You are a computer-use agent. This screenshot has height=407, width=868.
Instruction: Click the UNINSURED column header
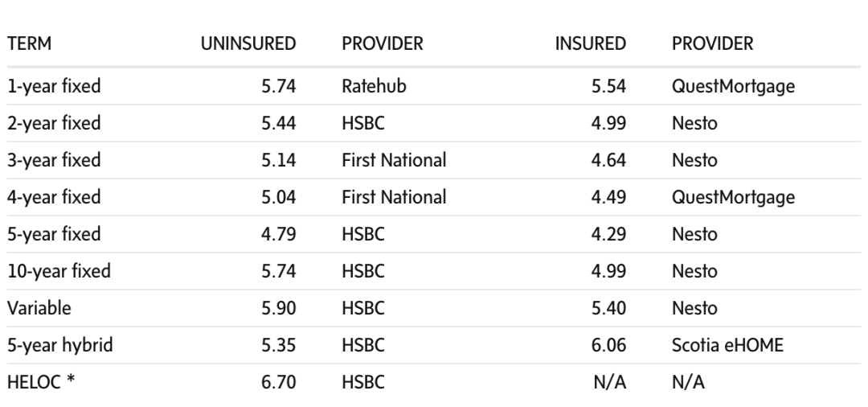[x=248, y=43]
